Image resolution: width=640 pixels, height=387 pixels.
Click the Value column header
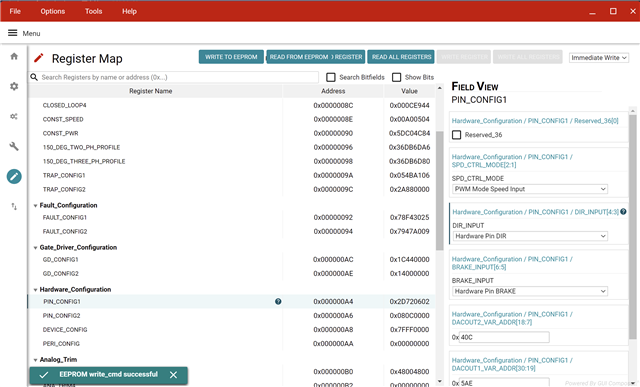coord(409,91)
